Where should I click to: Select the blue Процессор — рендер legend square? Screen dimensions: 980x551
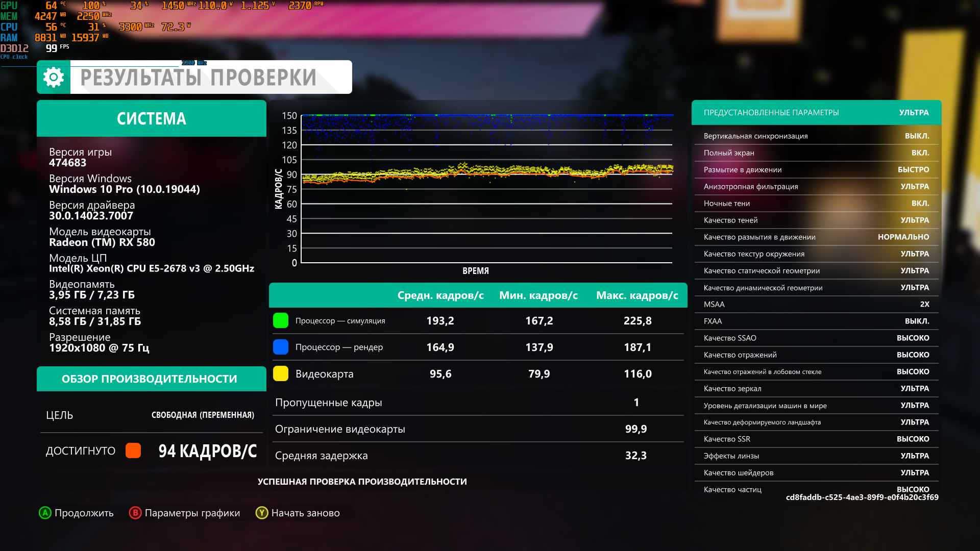[281, 347]
